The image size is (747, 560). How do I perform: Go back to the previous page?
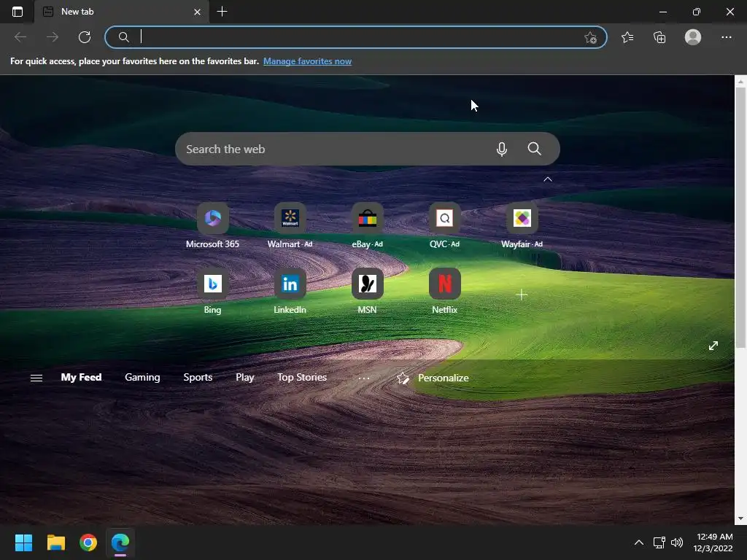[20, 37]
